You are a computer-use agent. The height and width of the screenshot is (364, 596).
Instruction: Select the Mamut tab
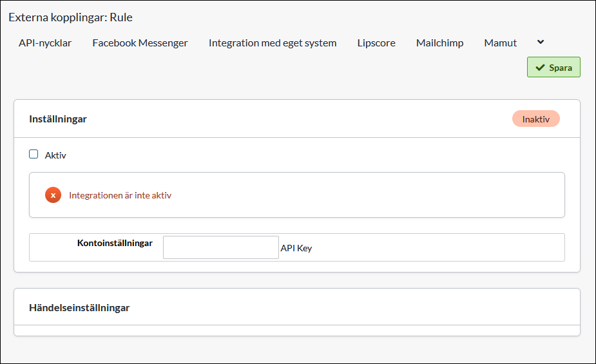tap(500, 43)
